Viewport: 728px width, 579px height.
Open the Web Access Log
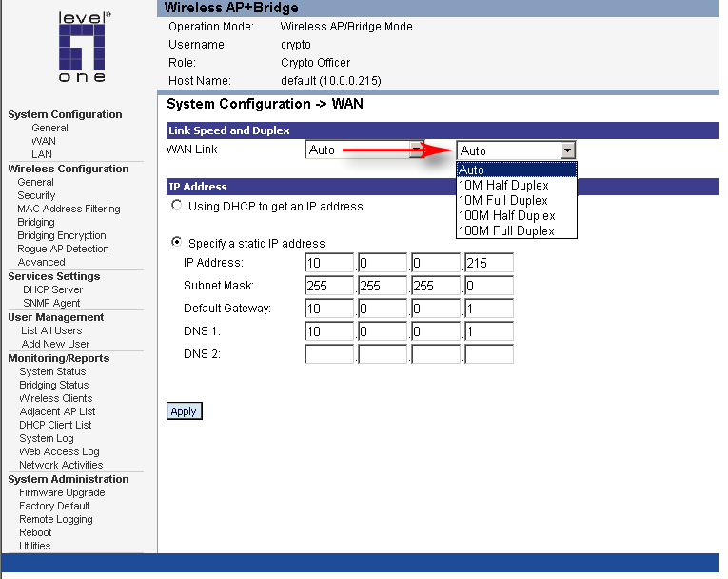(59, 451)
